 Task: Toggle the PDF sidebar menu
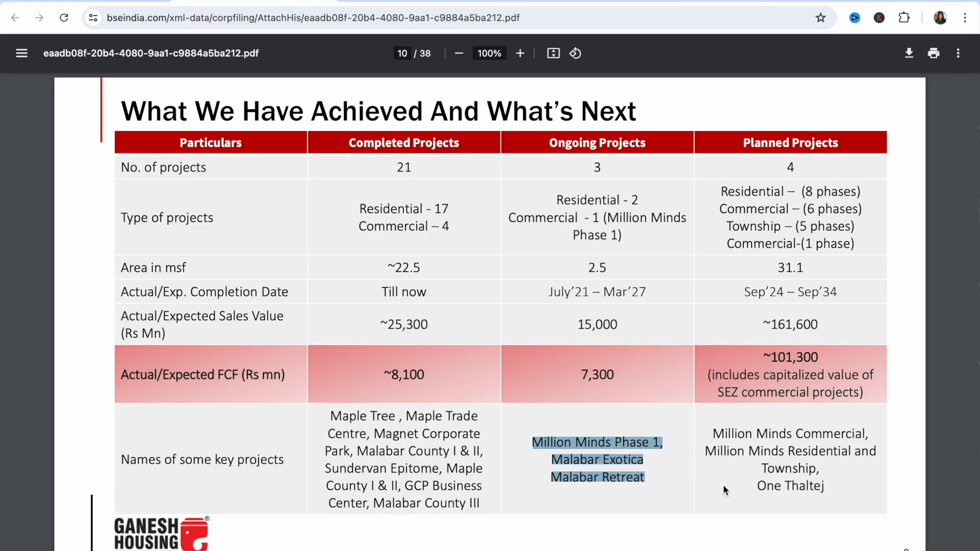(21, 53)
